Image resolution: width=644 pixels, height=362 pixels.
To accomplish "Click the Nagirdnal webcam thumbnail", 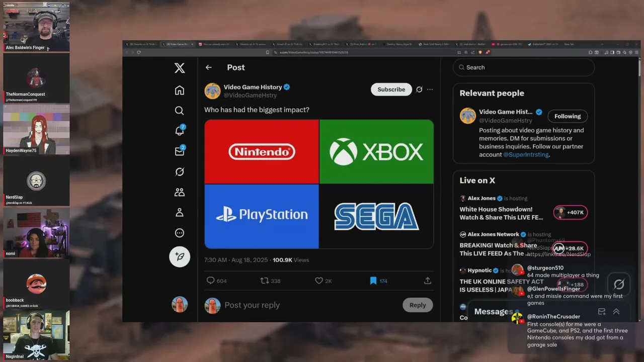I will [36, 335].
